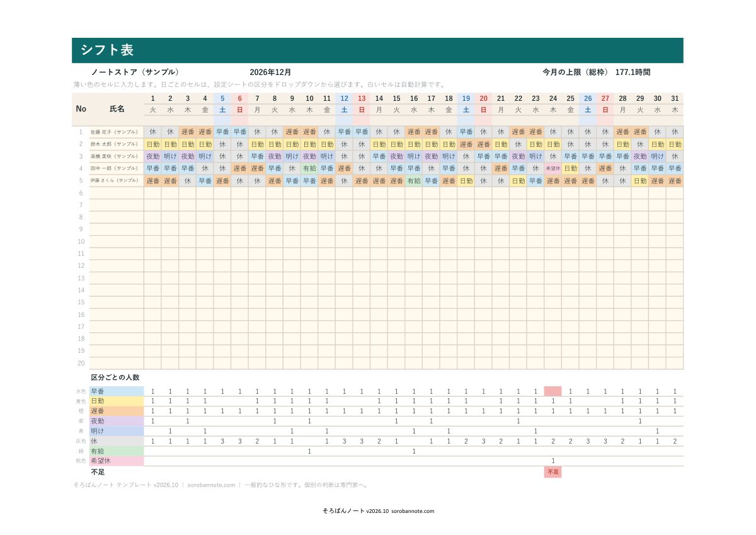Click the 休 count 3 on day 5
756x535 pixels.
pos(222,441)
